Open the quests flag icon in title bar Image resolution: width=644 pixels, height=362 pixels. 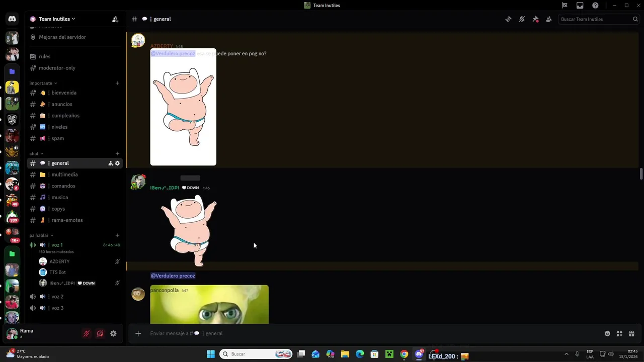coord(565,6)
